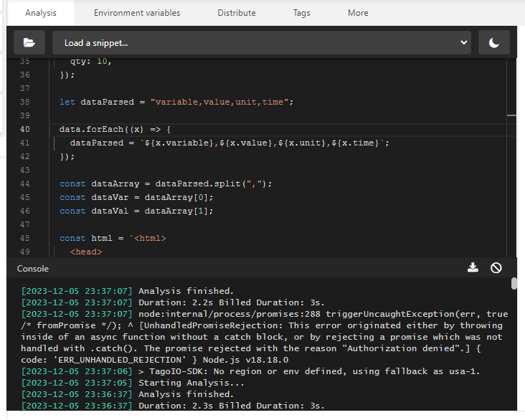Viewport: 525px width, 420px height.
Task: Click line 45 const dataVar code
Action: [136, 197]
